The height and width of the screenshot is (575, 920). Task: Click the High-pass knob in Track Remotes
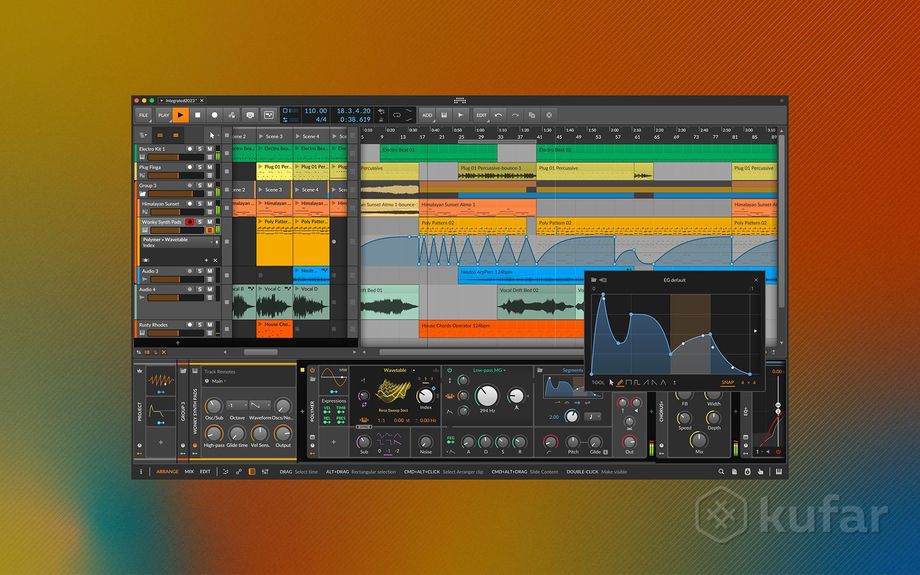214,434
